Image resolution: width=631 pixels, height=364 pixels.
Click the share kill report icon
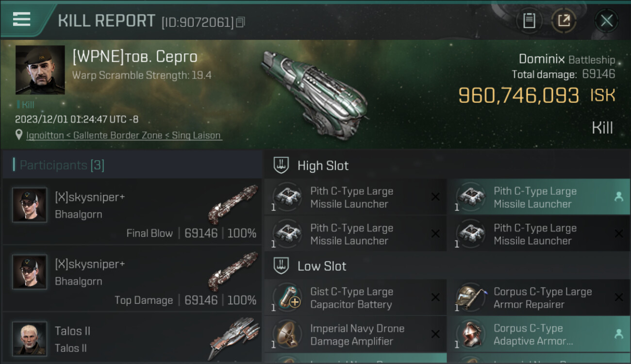coord(564,20)
